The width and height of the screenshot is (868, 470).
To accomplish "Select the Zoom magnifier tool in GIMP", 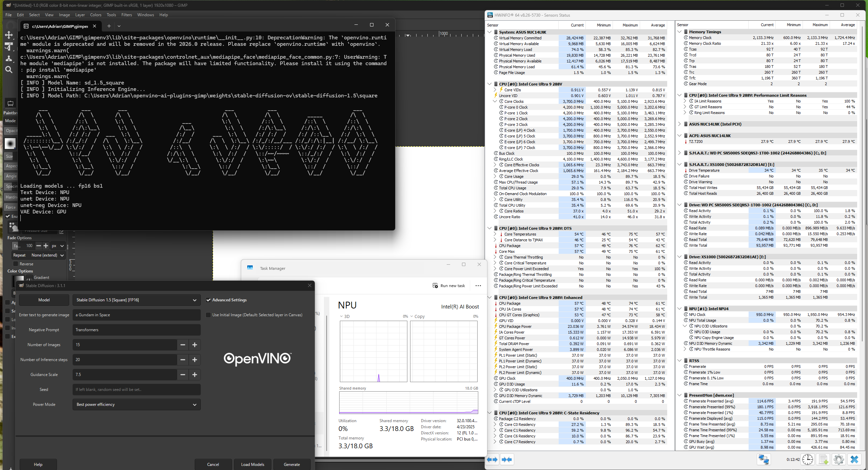I will [9, 70].
